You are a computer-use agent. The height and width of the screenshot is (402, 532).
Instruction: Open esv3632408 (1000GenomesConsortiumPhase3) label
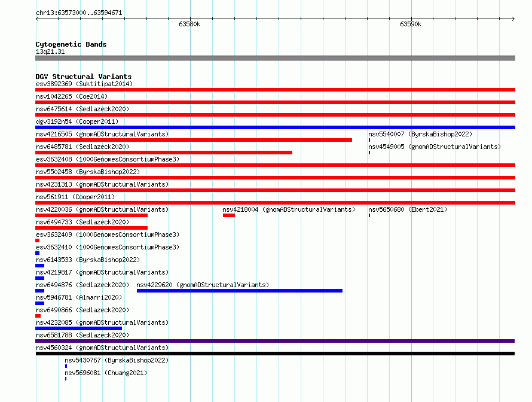[108, 159]
